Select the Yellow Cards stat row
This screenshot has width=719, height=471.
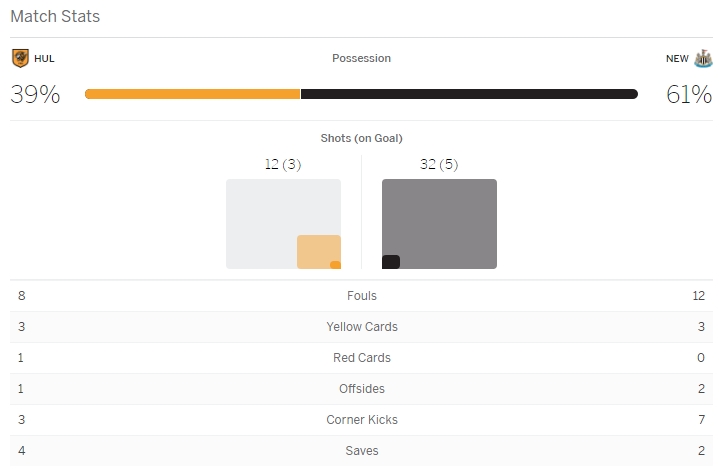pos(361,327)
